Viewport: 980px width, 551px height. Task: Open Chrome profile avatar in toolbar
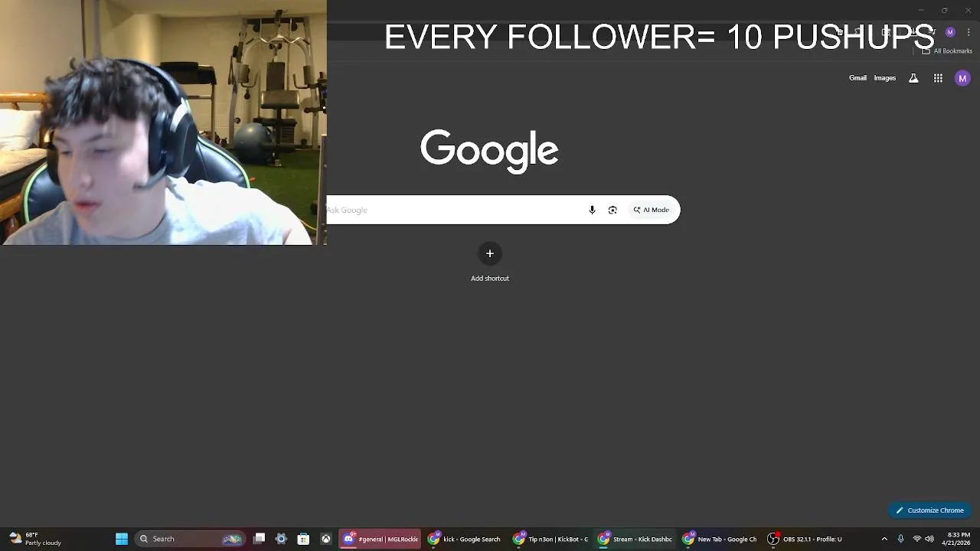[950, 32]
